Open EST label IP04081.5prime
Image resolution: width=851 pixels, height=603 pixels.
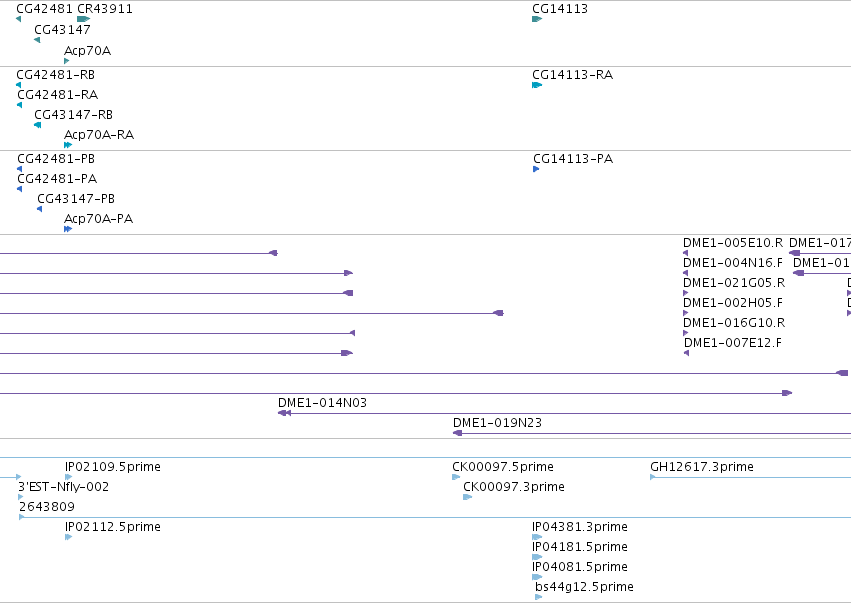tap(580, 567)
